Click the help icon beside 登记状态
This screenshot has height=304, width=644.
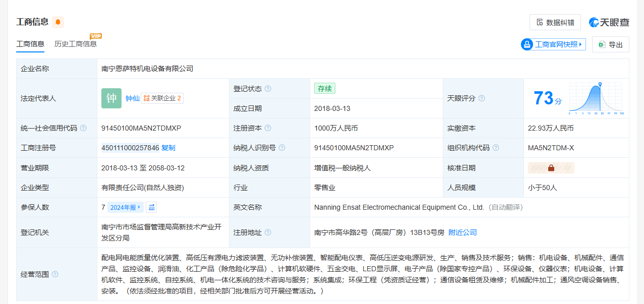pos(268,89)
